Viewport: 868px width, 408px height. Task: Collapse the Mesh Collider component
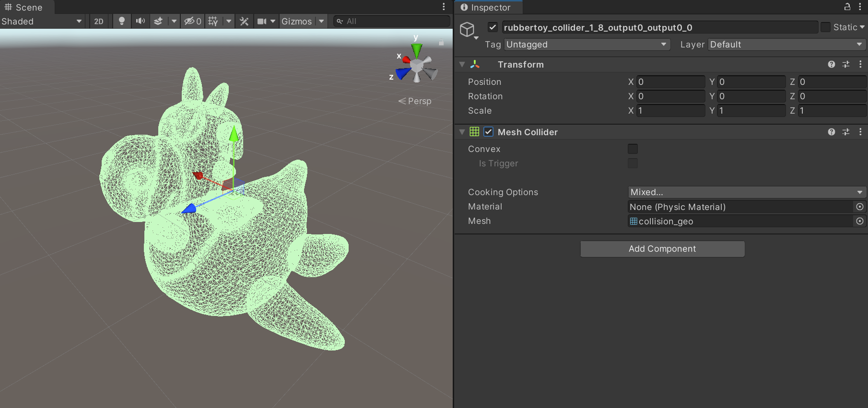coord(462,132)
